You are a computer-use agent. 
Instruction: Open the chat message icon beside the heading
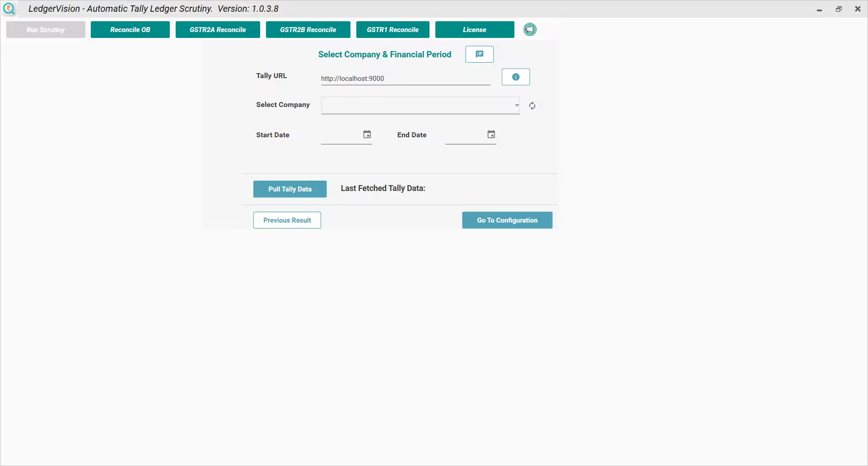click(479, 54)
